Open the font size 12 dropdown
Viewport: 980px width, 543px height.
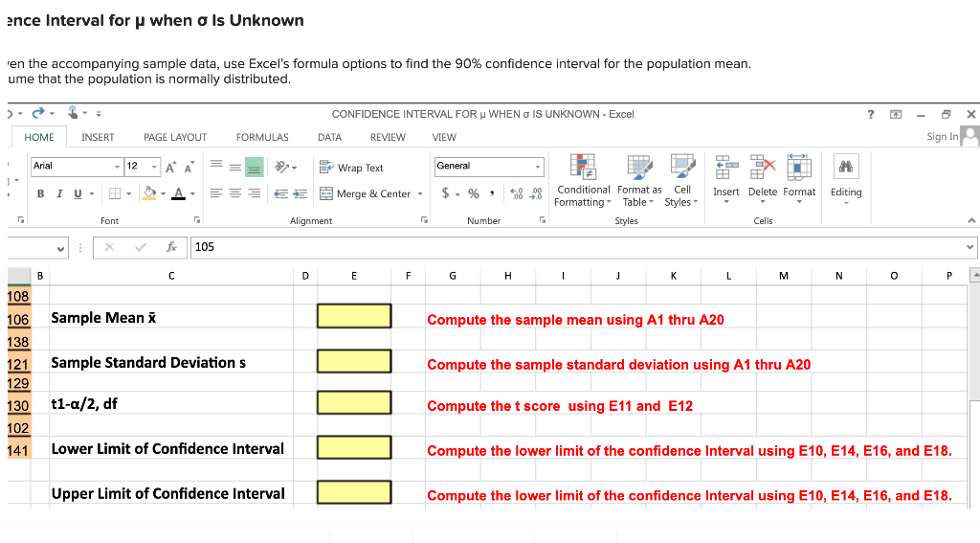point(154,167)
